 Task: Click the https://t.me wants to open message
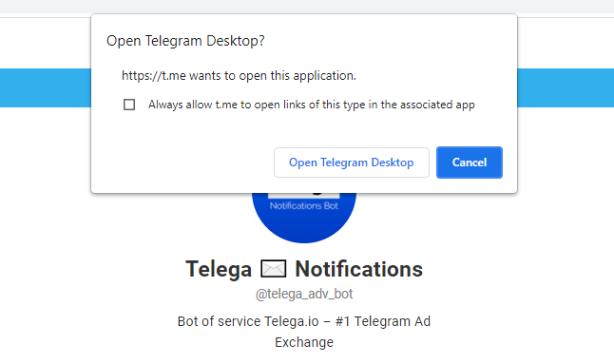click(239, 75)
